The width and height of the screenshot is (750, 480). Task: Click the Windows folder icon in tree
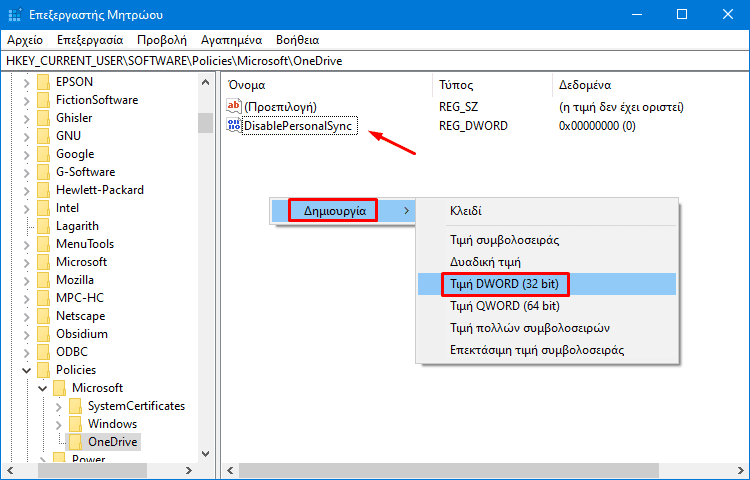[76, 424]
